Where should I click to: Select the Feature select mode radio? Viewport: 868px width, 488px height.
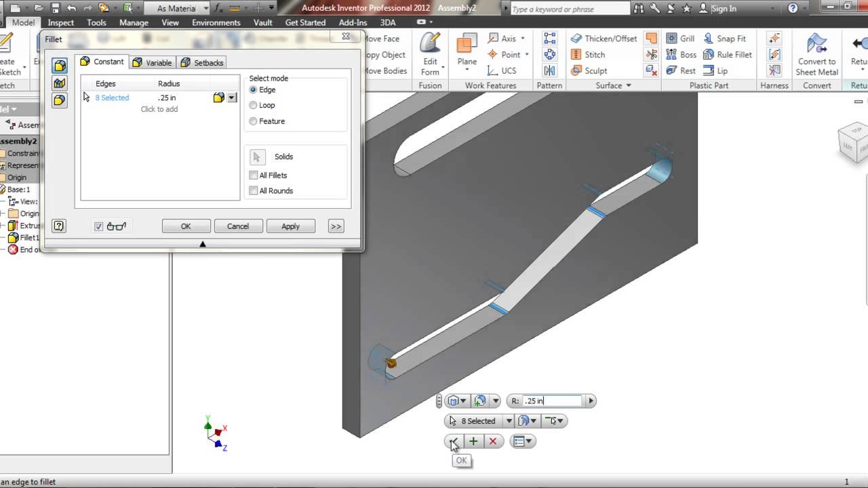point(253,121)
